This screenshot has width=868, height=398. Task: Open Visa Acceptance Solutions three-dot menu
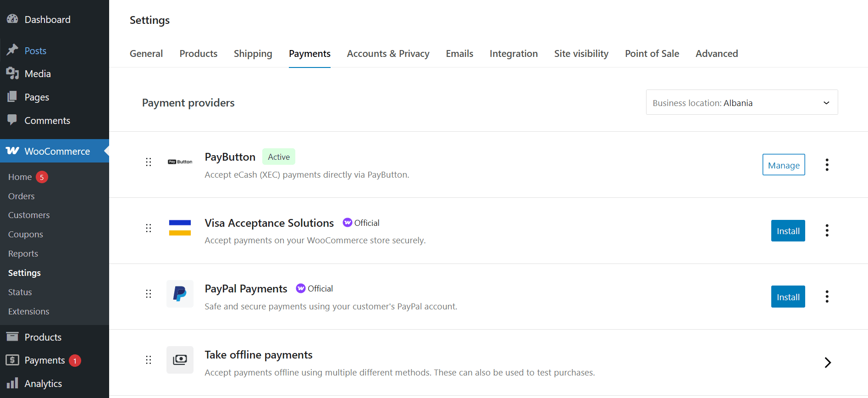pos(827,230)
